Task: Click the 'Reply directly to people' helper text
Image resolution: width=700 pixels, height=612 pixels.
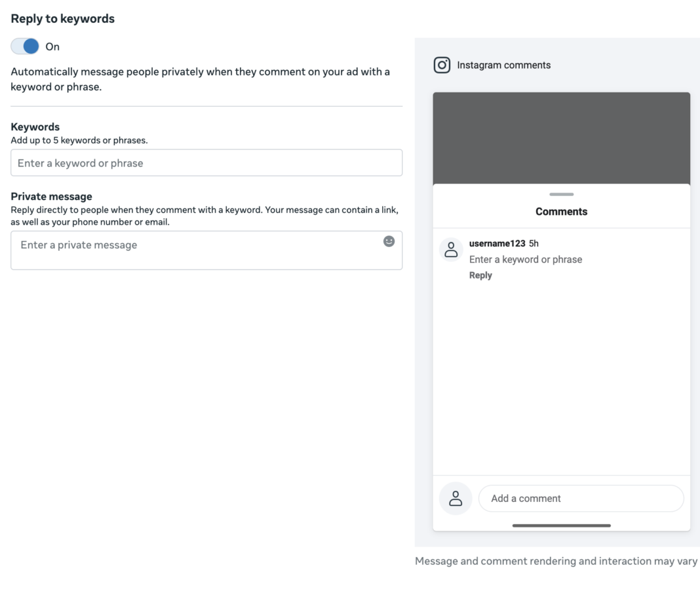Action: point(204,216)
